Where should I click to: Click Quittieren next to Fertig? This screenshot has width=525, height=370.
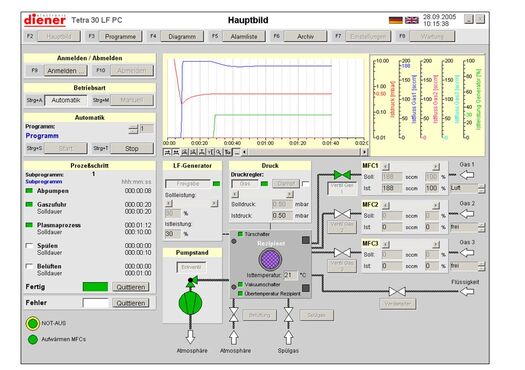tap(131, 287)
